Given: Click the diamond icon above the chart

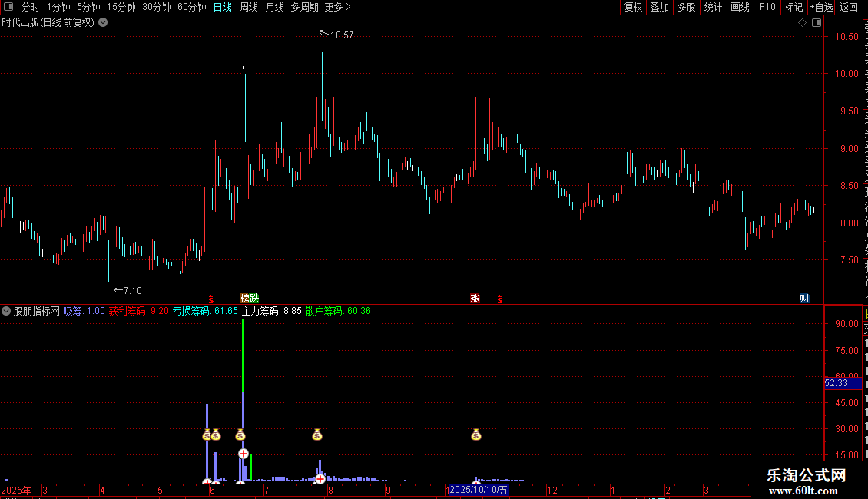Looking at the screenshot, I should 802,23.
